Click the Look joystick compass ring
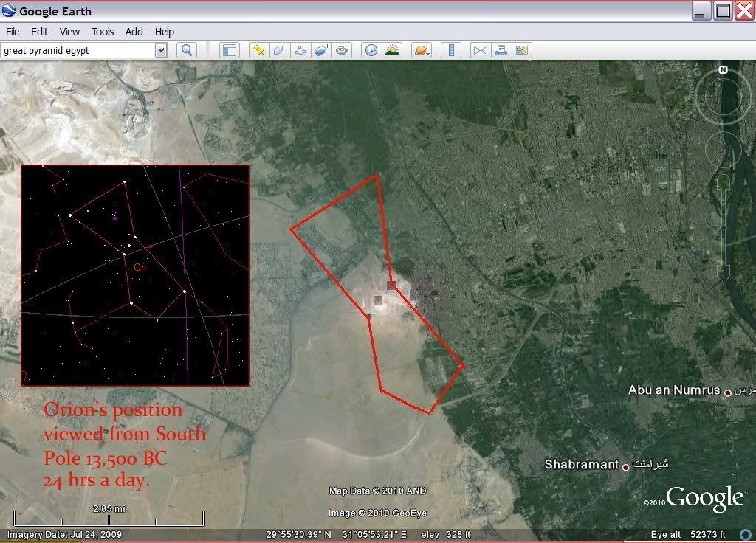 point(723,96)
